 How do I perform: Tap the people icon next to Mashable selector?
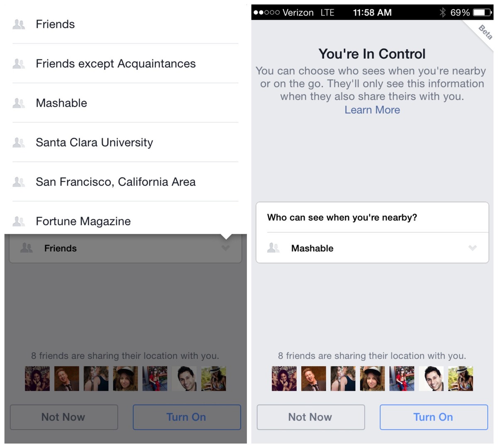coord(273,248)
